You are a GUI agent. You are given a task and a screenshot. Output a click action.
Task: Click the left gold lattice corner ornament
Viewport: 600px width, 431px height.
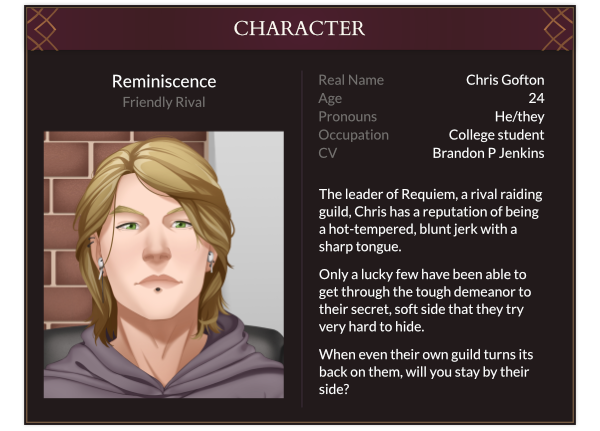click(42, 29)
